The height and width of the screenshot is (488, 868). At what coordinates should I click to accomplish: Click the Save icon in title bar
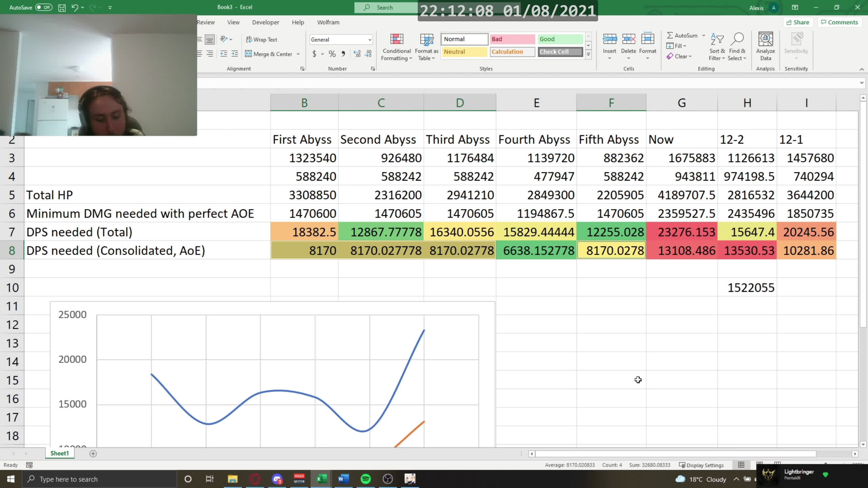62,7
